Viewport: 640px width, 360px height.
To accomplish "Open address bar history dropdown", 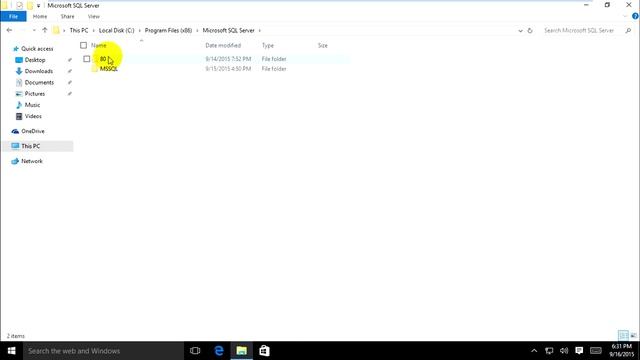I will 520,31.
